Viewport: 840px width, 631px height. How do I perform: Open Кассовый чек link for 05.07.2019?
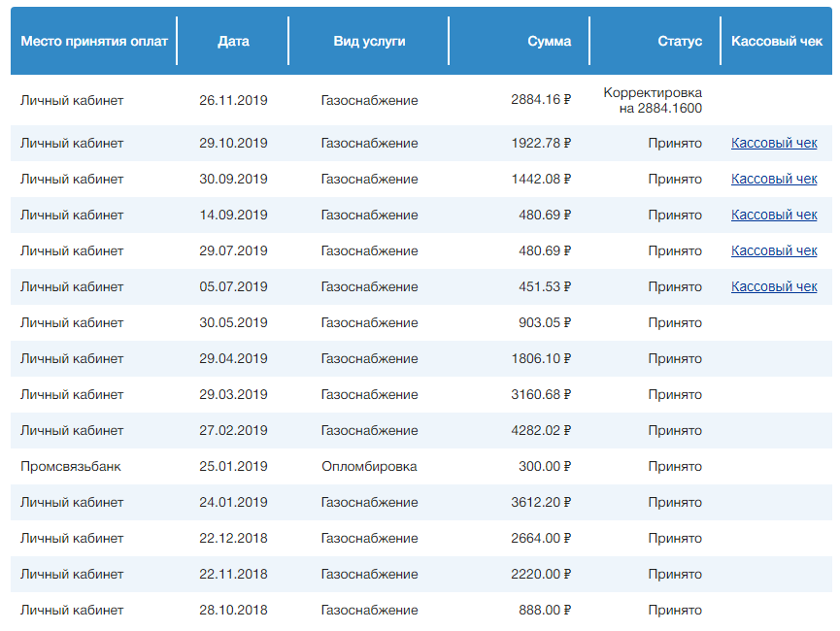coord(774,286)
